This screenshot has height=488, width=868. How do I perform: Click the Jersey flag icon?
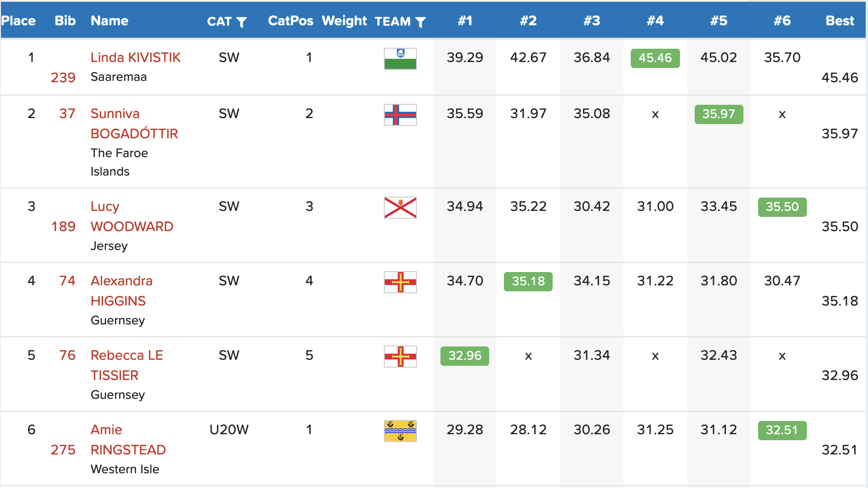(x=400, y=208)
